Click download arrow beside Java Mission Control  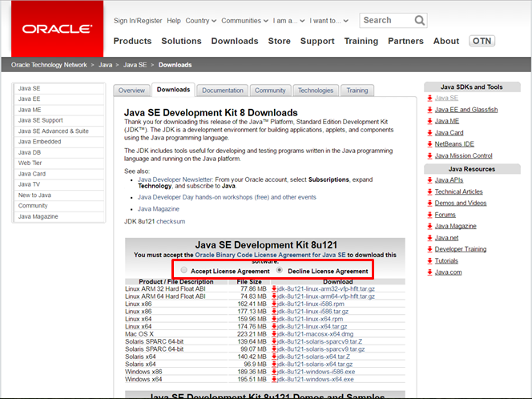pos(430,155)
